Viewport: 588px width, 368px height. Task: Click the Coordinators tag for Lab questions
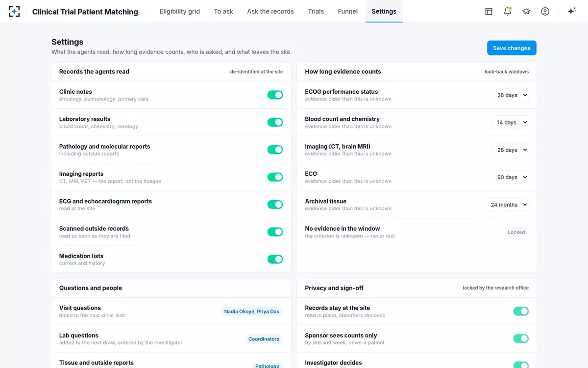pyautogui.click(x=264, y=339)
